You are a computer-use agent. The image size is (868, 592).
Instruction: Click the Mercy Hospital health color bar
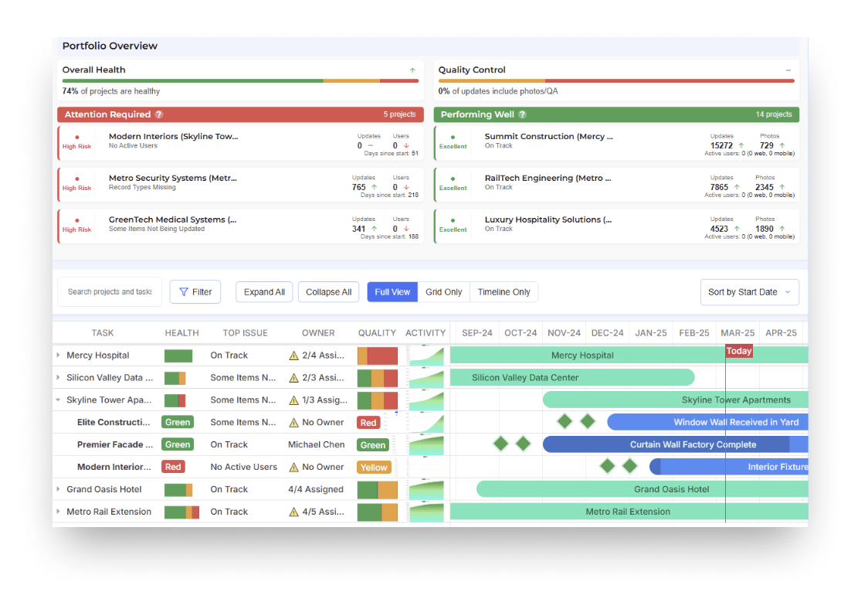click(x=178, y=356)
